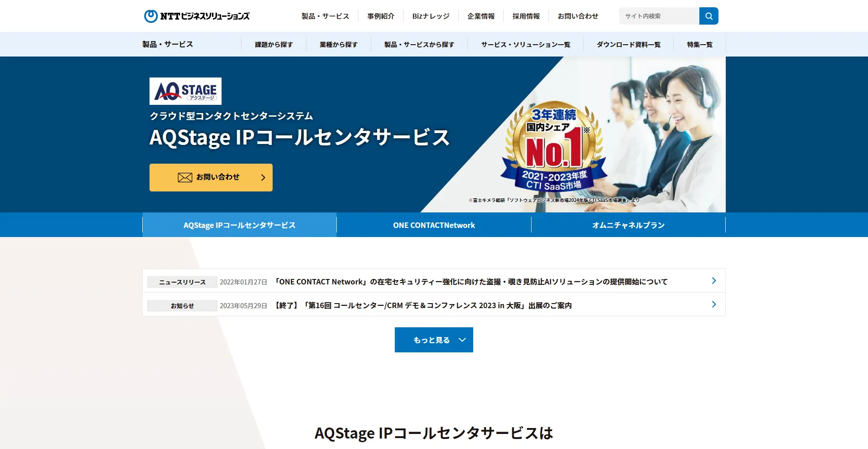Open お問い合わせ in top navigation
This screenshot has height=449, width=868.
click(578, 16)
